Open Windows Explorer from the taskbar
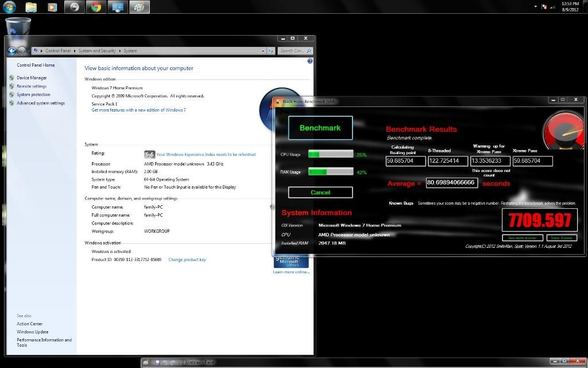This screenshot has width=588, height=368. click(x=31, y=7)
